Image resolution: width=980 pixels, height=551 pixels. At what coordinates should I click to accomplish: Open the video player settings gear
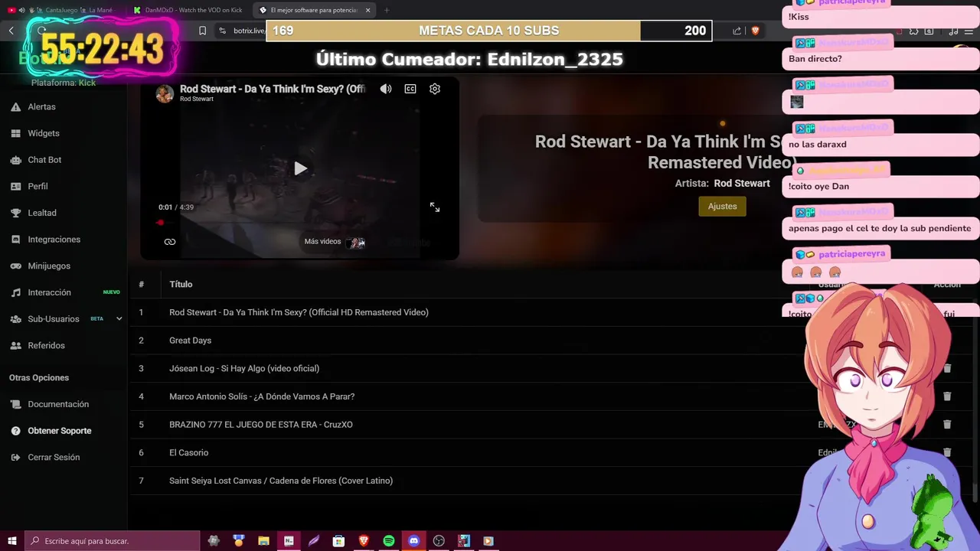click(435, 89)
